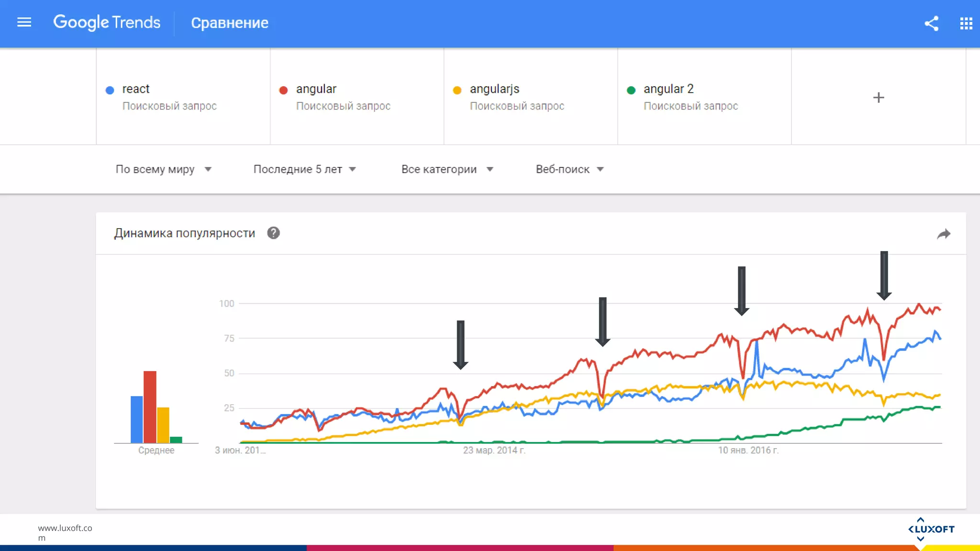Select the 'react' search term card
The height and width of the screenshot is (551, 980).
point(183,97)
